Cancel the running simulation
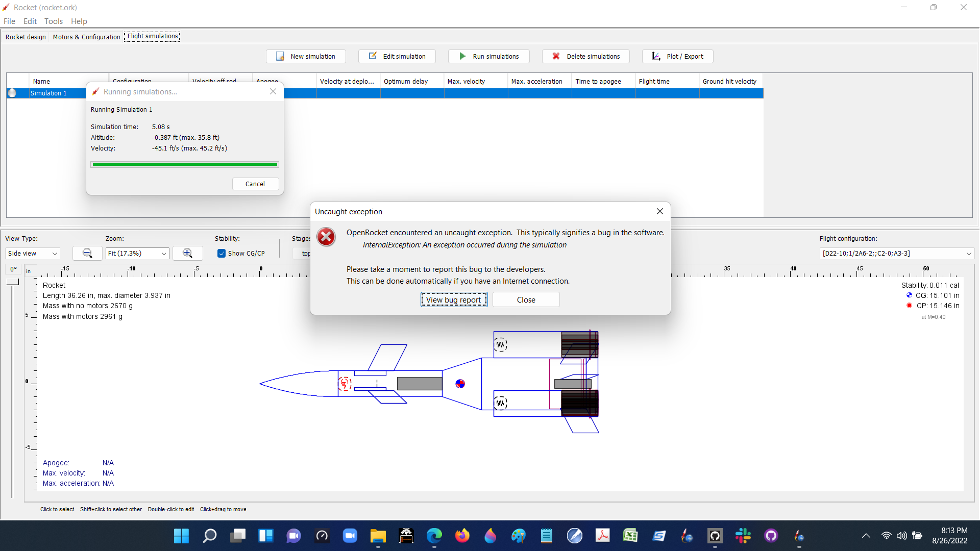The image size is (980, 551). [x=255, y=184]
